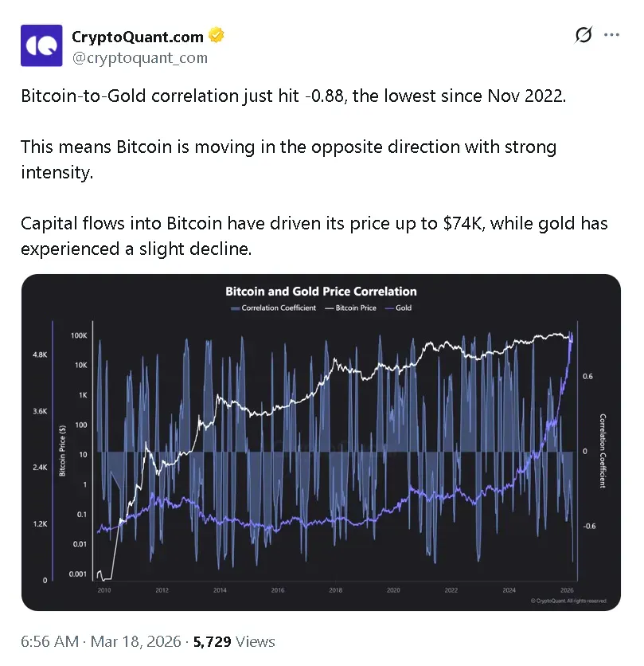Screen dimensions: 644x666
Task: Open the Grok slashed-circle icon
Action: (583, 35)
